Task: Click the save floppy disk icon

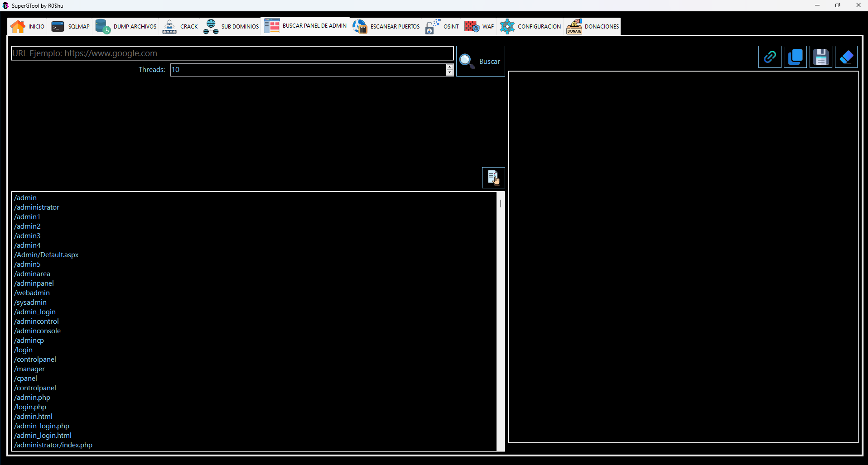Action: click(821, 57)
